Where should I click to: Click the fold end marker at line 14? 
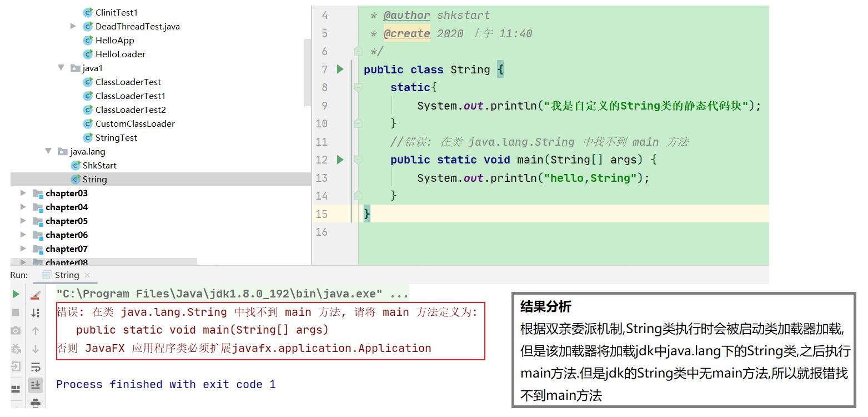point(358,196)
